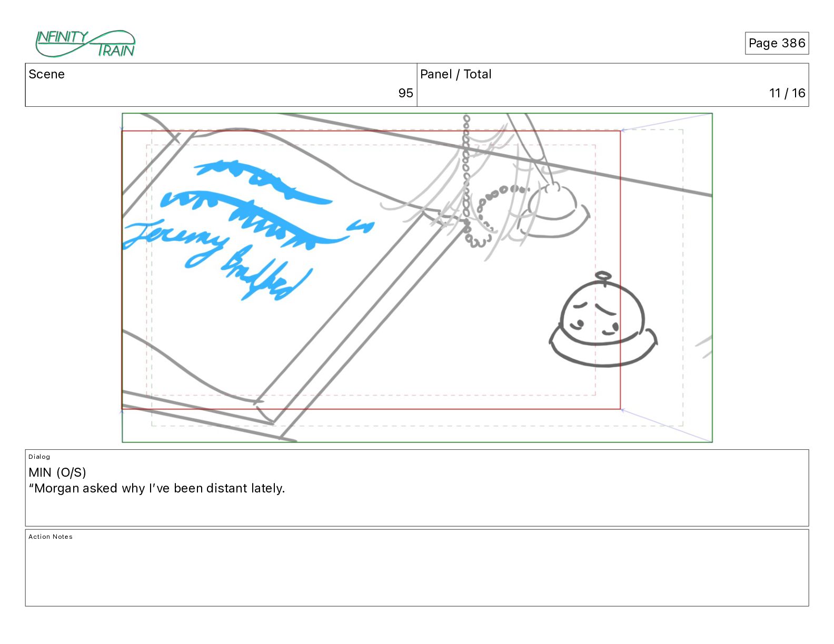Click the Infinity Train logo
The height and width of the screenshot is (644, 834).
point(85,44)
